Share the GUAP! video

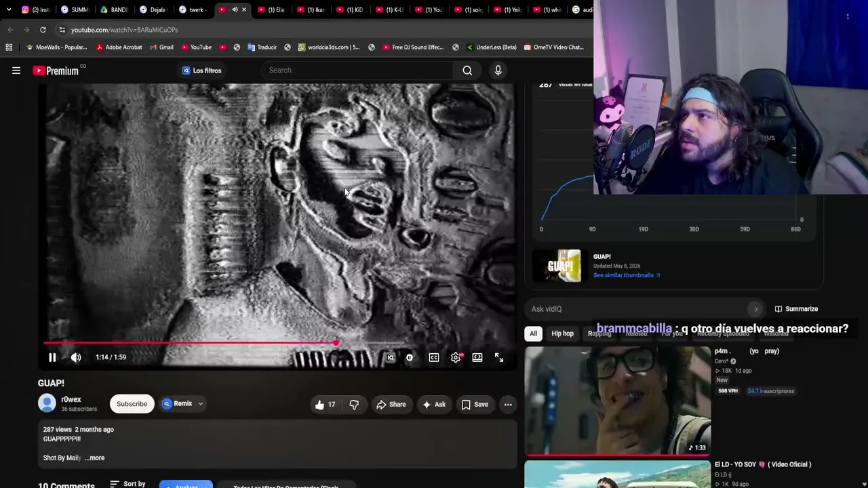(391, 405)
